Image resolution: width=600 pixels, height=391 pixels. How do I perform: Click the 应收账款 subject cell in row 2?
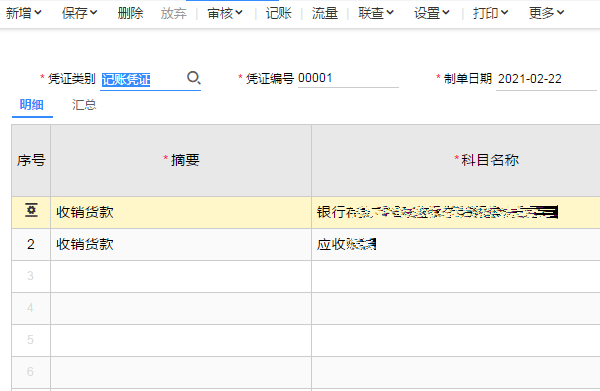pos(456,244)
